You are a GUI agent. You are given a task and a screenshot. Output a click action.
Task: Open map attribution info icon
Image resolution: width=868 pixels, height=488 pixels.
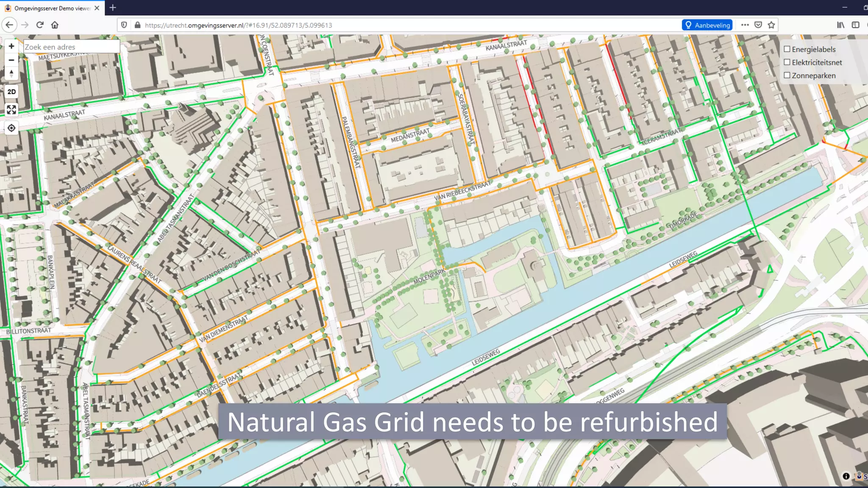tap(846, 476)
